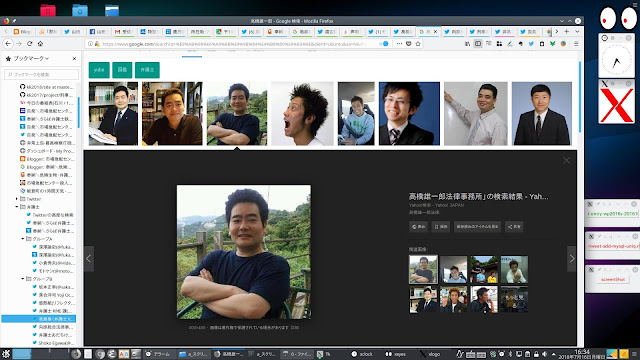
Task: Open the application launcher on taskbar
Action: click(x=6, y=354)
